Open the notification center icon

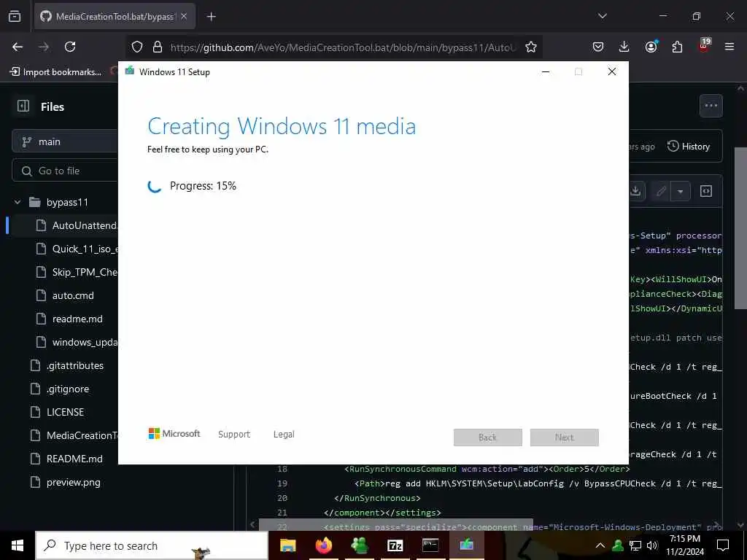tap(723, 545)
